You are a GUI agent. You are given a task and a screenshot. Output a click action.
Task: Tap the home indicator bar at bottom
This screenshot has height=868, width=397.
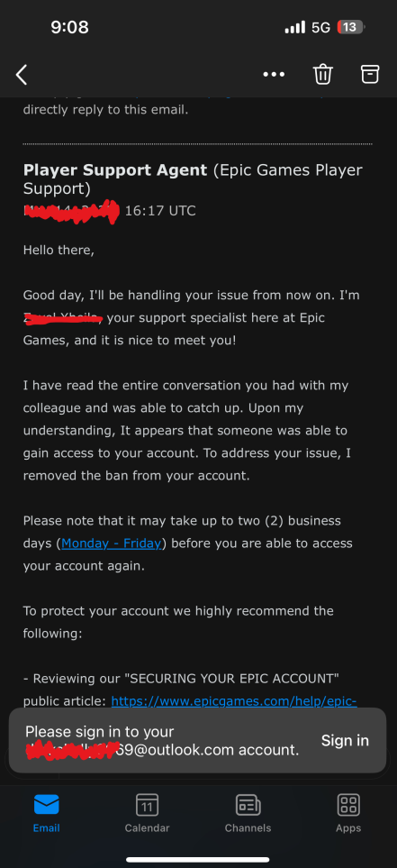[198, 860]
